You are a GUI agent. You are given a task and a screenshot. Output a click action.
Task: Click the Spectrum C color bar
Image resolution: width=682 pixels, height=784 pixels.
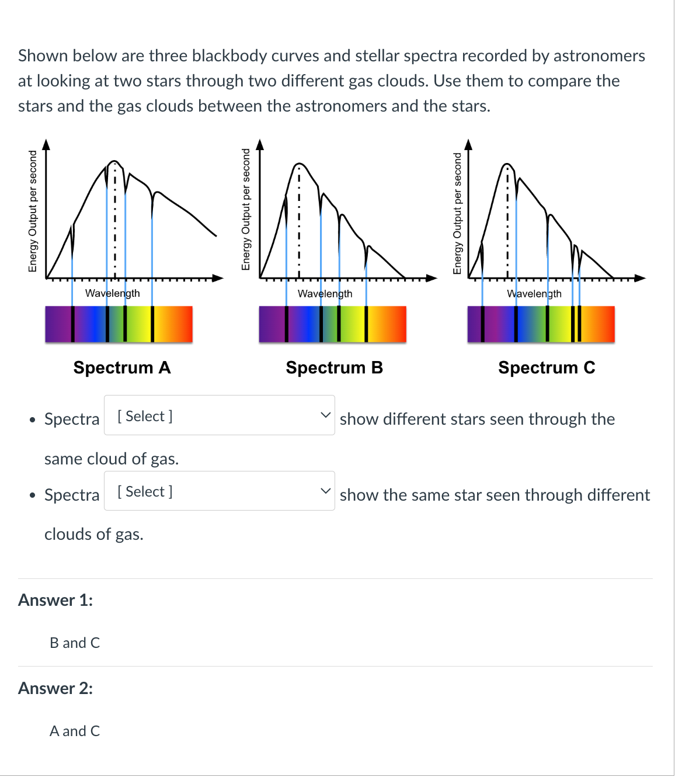pyautogui.click(x=541, y=324)
